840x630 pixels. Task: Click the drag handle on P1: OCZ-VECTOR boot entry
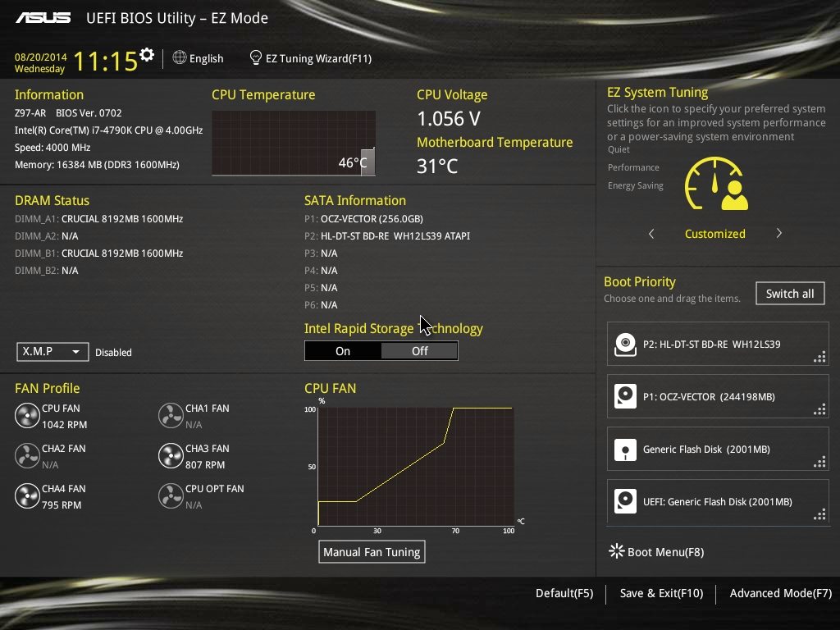point(819,410)
